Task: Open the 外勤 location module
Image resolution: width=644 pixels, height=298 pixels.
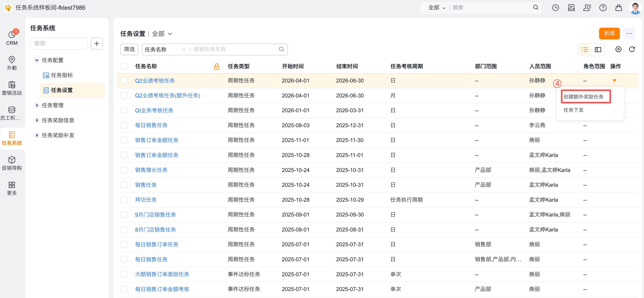Action: [x=12, y=63]
